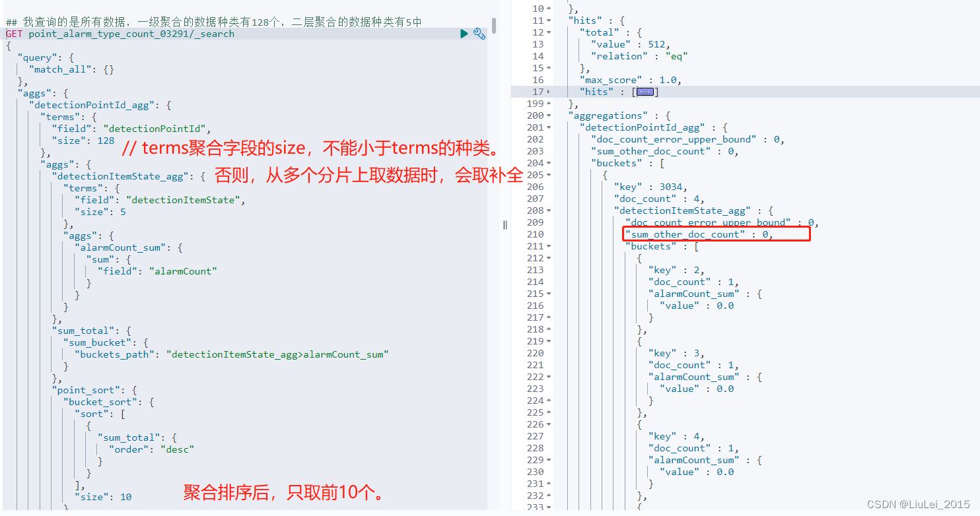Viewport: 980px width, 516px height.
Task: Collapse bucket object at line 212
Action: (549, 258)
